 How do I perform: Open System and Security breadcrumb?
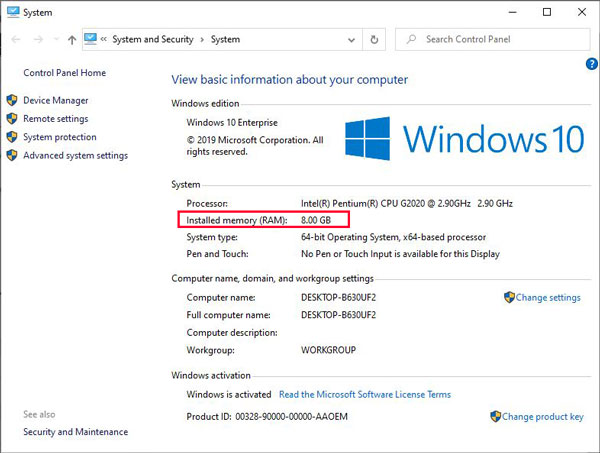[x=153, y=39]
